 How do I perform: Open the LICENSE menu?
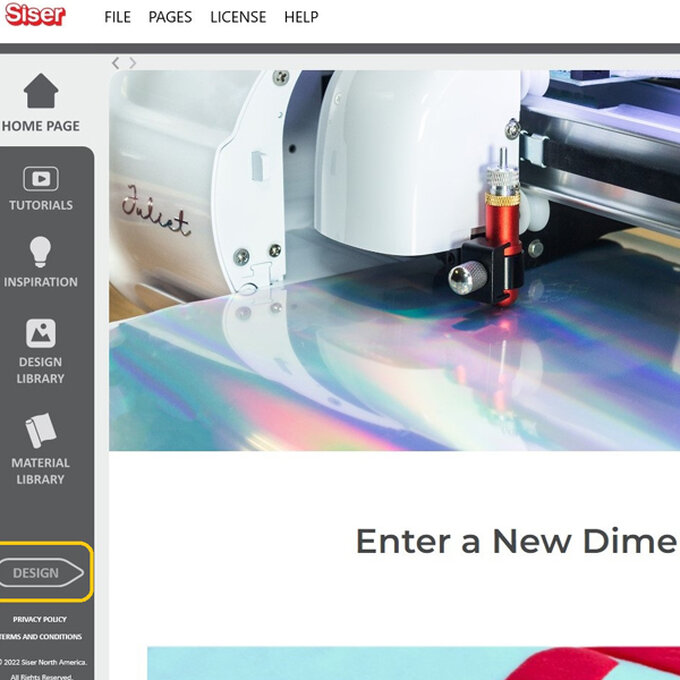pos(238,17)
